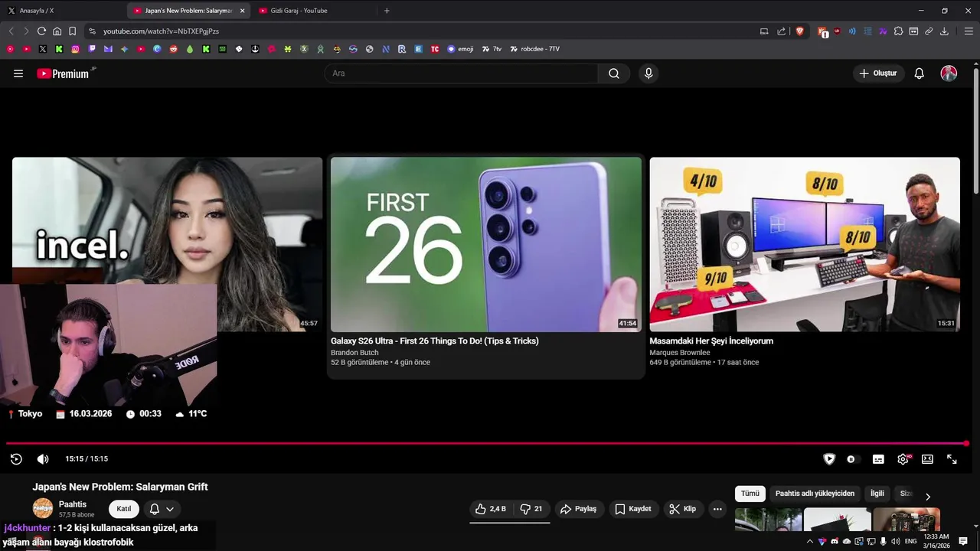Like the video with 2,4 B likes
Screen dimensions: 980x551
tap(491, 509)
